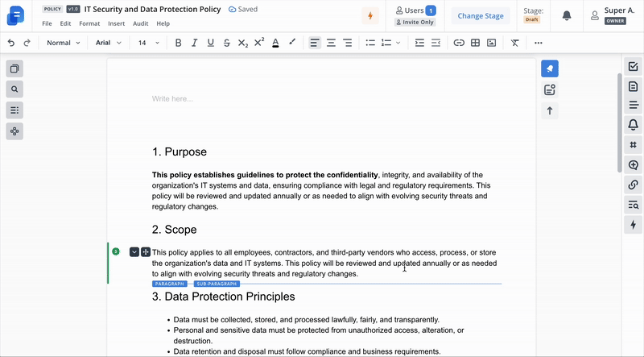
Task: Click the undo arrow in the toolbar
Action: tap(11, 43)
